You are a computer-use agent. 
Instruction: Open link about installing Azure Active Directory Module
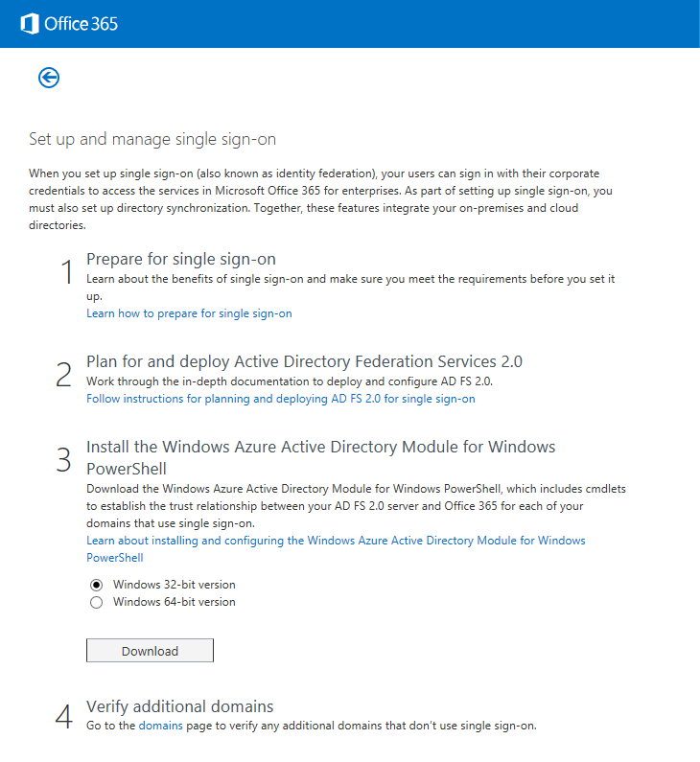(336, 548)
